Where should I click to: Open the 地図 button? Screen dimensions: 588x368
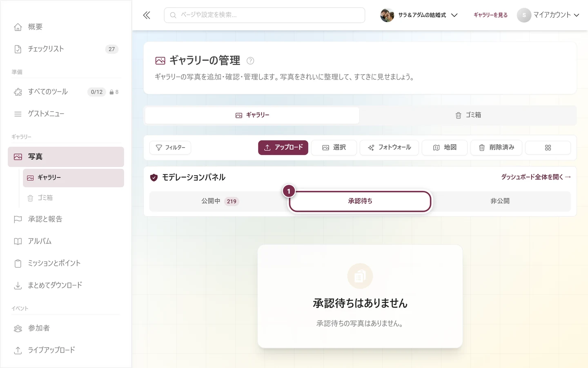coord(445,148)
